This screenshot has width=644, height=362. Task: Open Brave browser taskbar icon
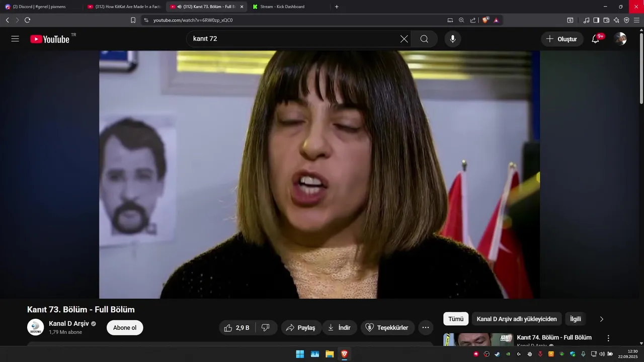click(344, 354)
